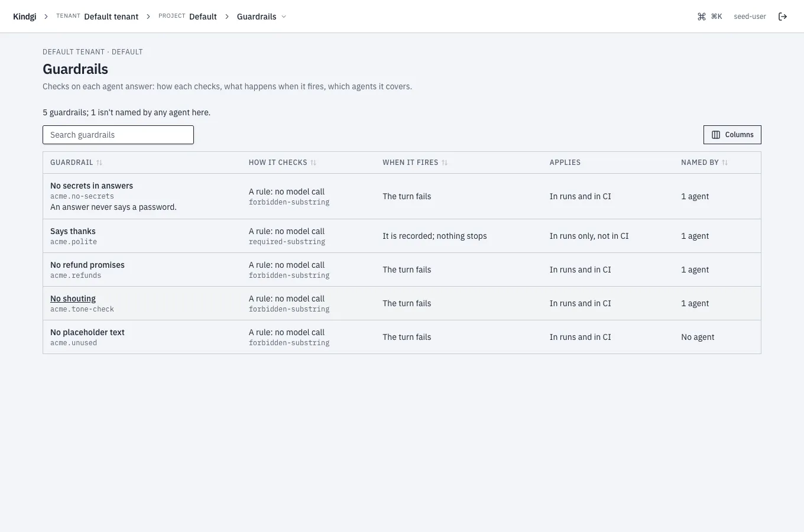The width and height of the screenshot is (804, 532).
Task: Click the acme.tone-check identifier
Action: 82,309
